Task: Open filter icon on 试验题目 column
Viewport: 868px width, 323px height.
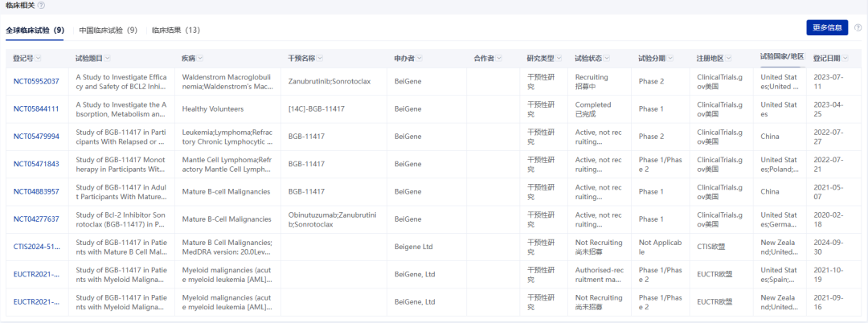Action: (x=108, y=59)
